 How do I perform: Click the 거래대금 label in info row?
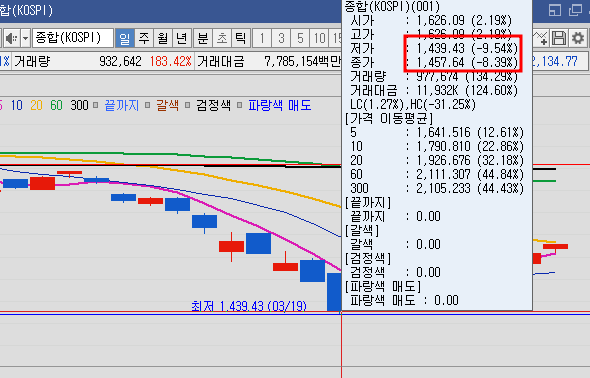220,61
